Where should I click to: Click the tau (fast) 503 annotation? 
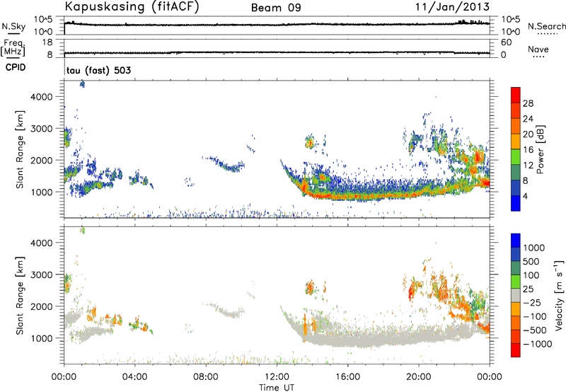(98, 70)
